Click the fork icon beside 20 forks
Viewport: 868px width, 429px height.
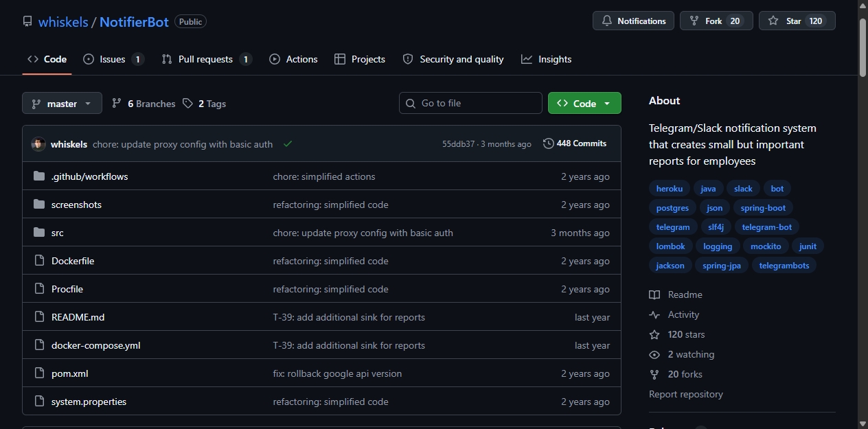[654, 374]
